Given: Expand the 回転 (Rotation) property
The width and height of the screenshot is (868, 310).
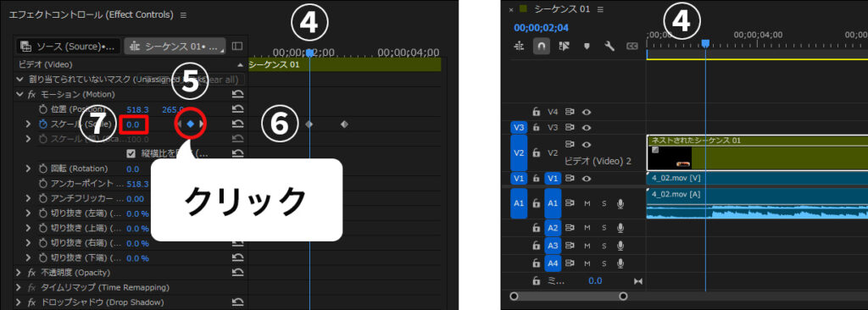Looking at the screenshot, I should [29, 169].
